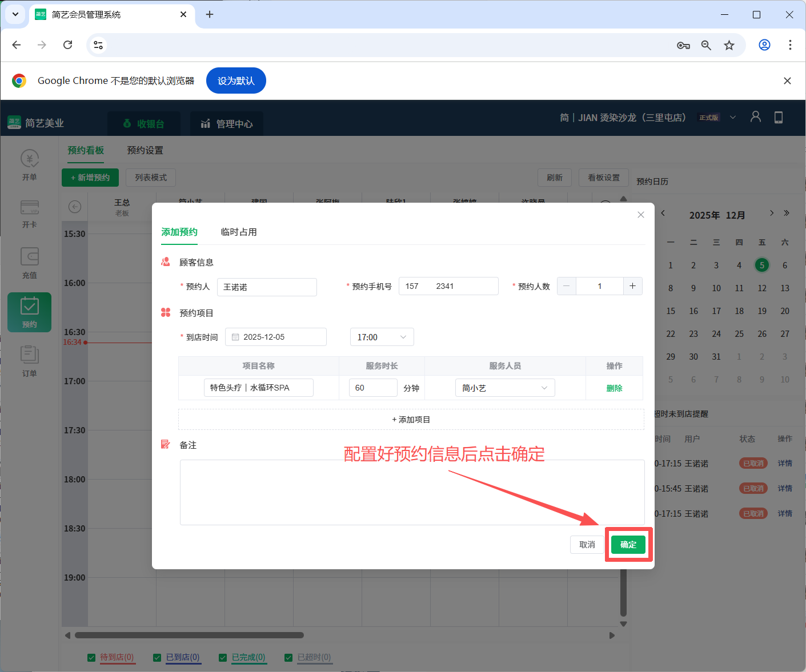Image resolution: width=806 pixels, height=672 pixels.
Task: Select the 预约 sidebar icon
Action: pyautogui.click(x=29, y=312)
